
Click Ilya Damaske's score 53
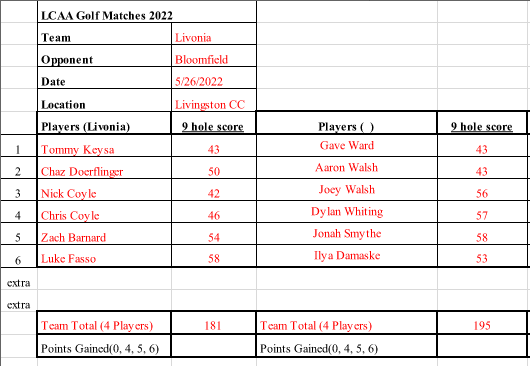(482, 256)
